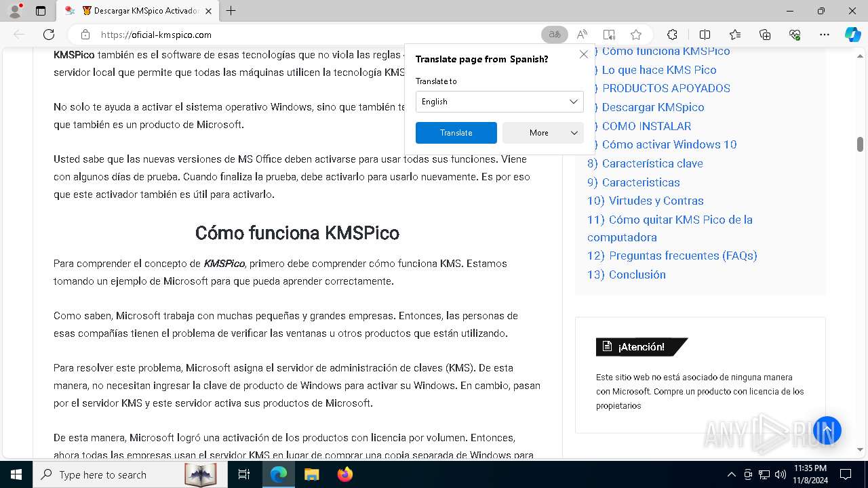This screenshot has height=488, width=868.
Task: Open Favorites list icon
Action: 735,35
